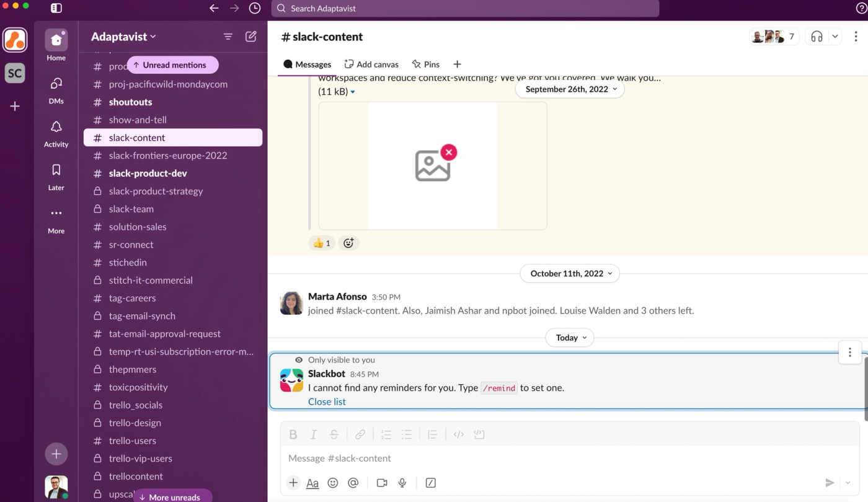Apply strikethrough formatting

pos(334,434)
